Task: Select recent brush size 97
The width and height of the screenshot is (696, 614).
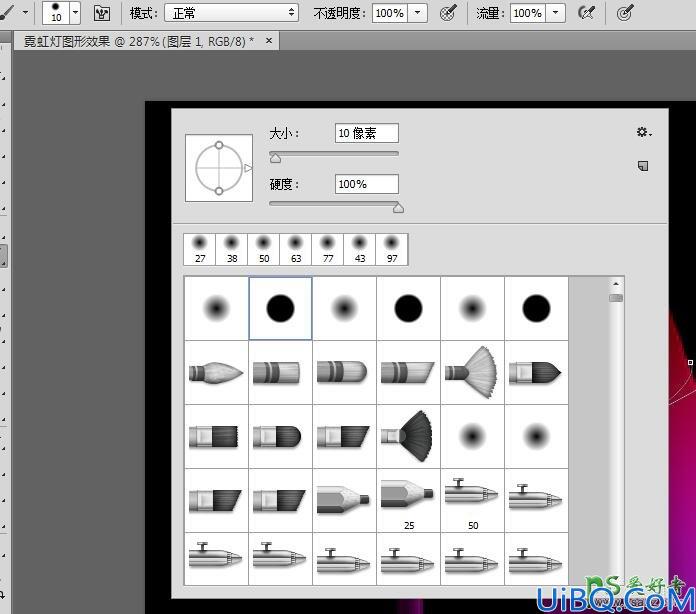Action: click(x=392, y=250)
